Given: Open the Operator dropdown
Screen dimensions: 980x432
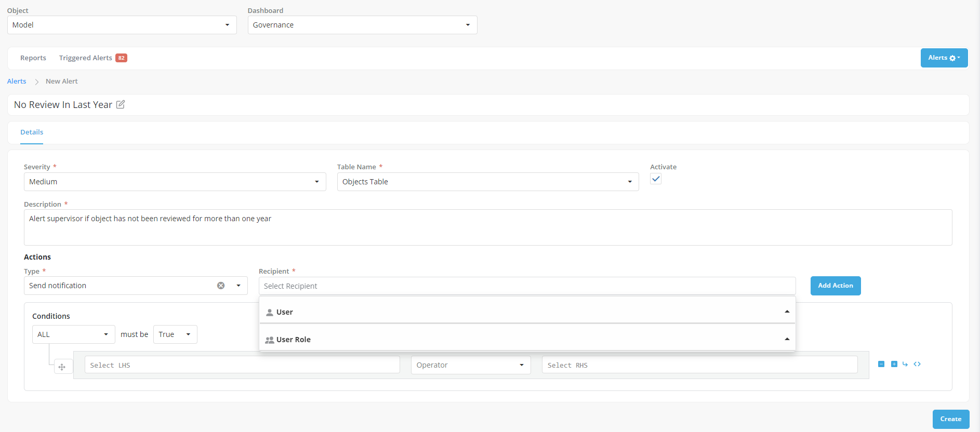Looking at the screenshot, I should 470,365.
